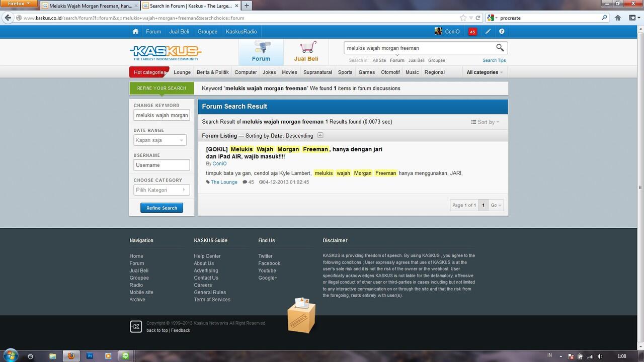Open the Firefox application menu button

[x=19, y=4]
